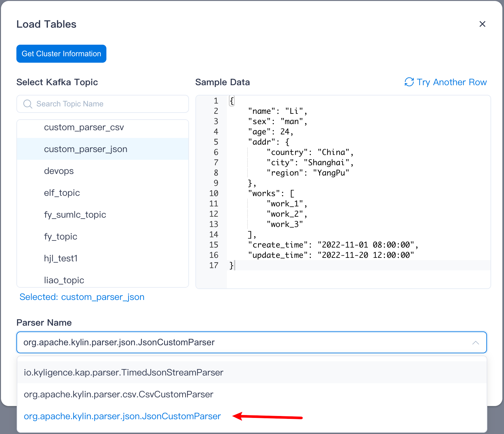Choose the TimedJsonStreamParser option

tap(123, 372)
